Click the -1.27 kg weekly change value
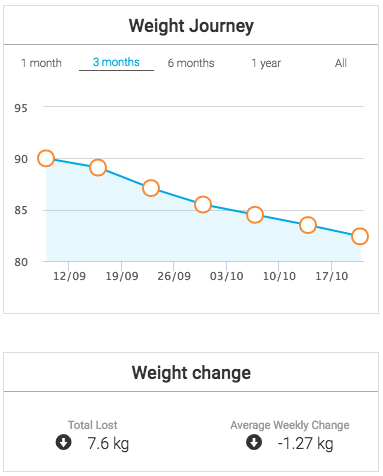 click(x=305, y=444)
